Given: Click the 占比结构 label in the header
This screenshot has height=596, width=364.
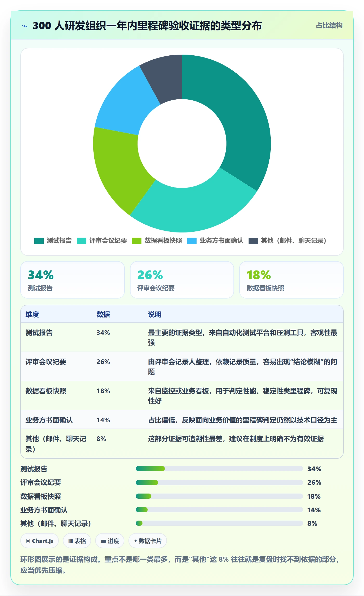Looking at the screenshot, I should point(329,25).
